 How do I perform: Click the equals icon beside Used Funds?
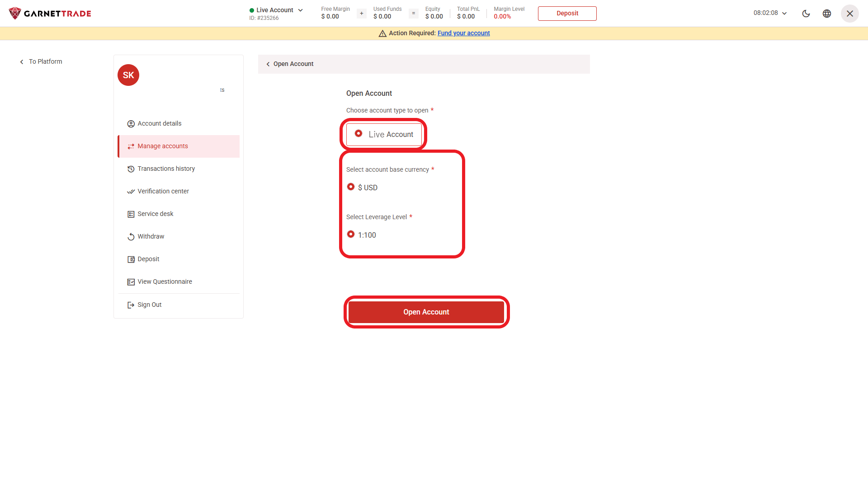[x=414, y=14]
